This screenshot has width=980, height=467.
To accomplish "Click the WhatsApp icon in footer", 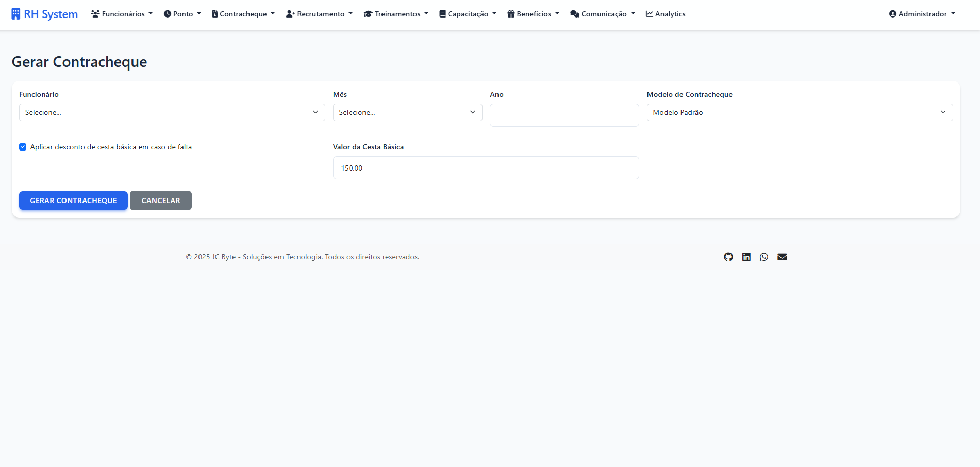I will [764, 257].
